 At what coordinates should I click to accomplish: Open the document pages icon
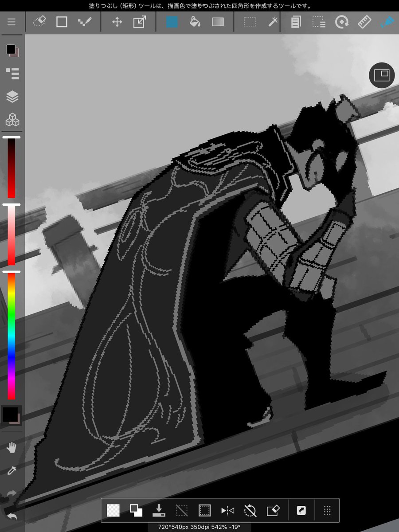pyautogui.click(x=296, y=22)
